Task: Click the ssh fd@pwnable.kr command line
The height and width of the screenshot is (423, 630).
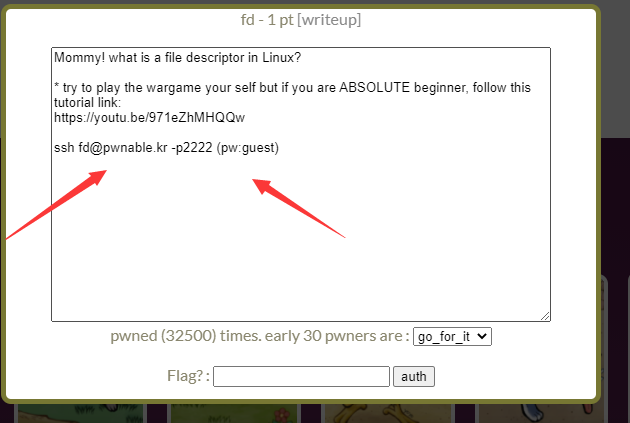Action: click(166, 147)
